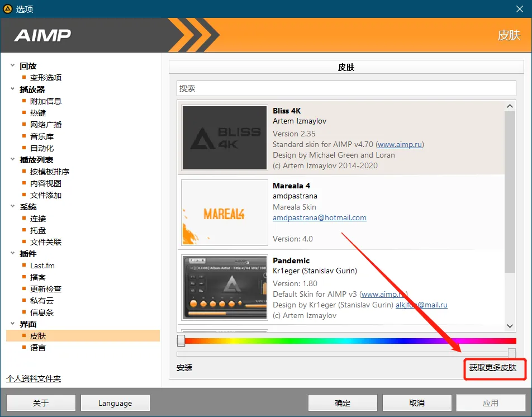The height and width of the screenshot is (417, 532).
Task: Collapse the 回放 tree section
Action: [x=12, y=65]
